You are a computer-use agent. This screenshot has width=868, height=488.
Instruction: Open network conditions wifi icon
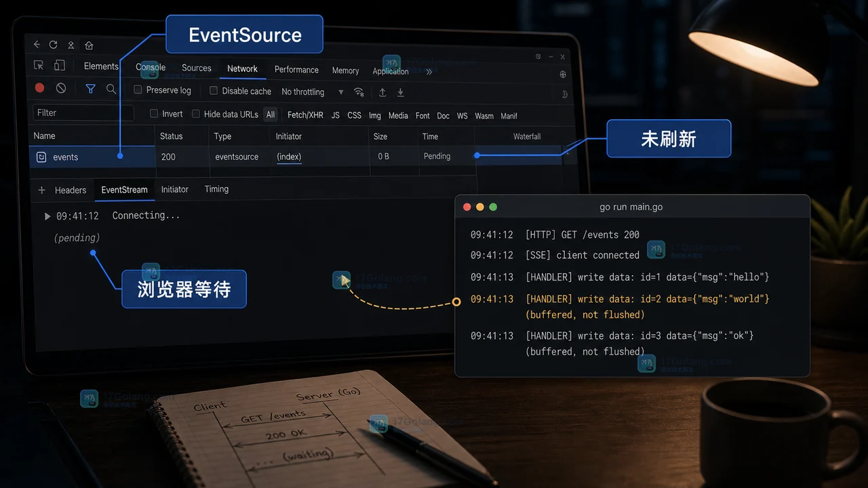359,92
